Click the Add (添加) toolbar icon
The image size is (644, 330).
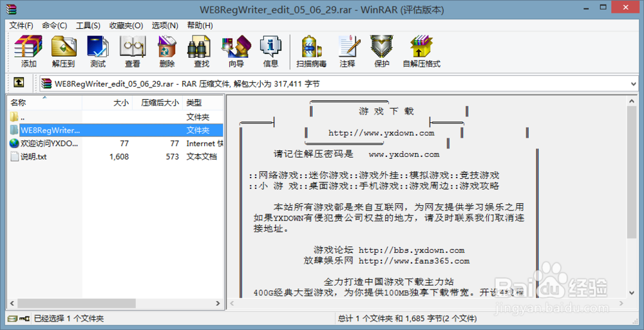[x=28, y=51]
